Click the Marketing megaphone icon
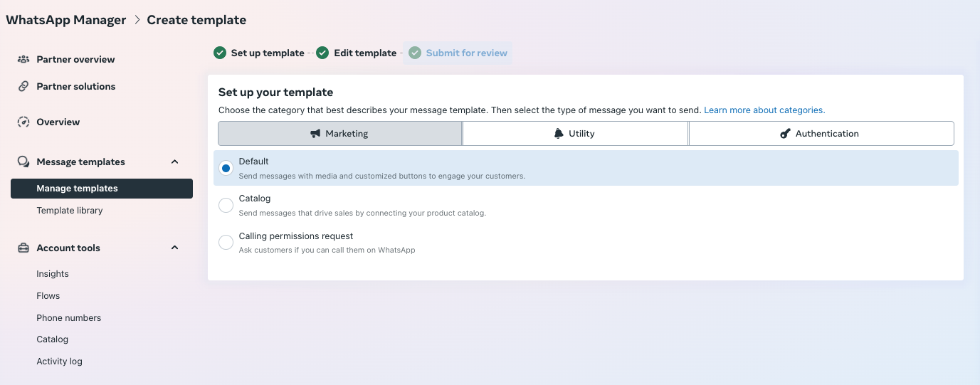The width and height of the screenshot is (980, 385). pyautogui.click(x=315, y=134)
